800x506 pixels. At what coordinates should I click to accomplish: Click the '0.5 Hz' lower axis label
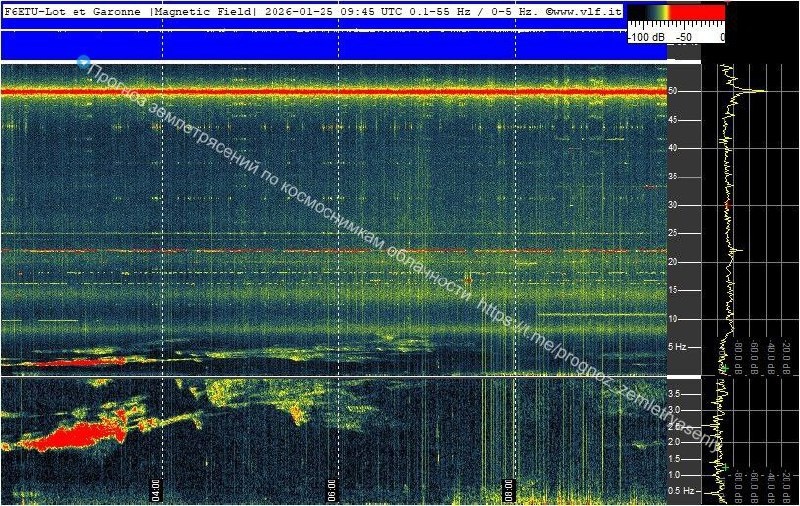click(x=681, y=491)
